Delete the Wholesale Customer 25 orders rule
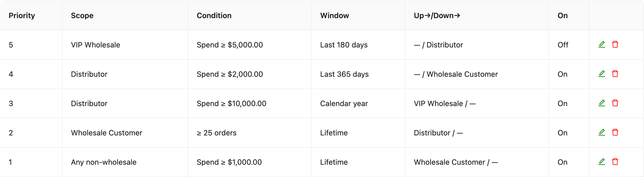644x177 pixels. (x=615, y=132)
